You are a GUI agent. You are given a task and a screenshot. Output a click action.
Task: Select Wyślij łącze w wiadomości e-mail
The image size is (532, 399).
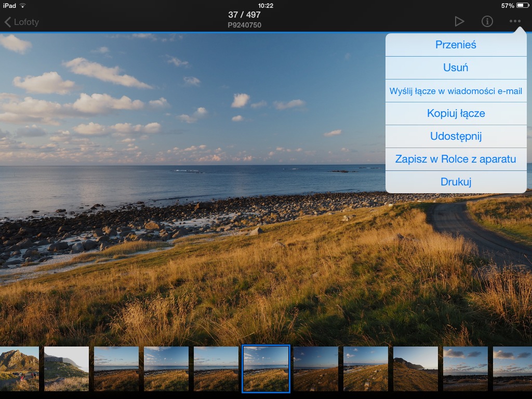pyautogui.click(x=456, y=90)
